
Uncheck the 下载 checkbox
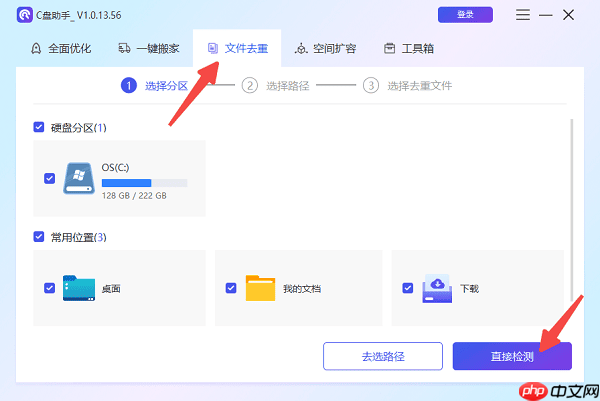pos(408,288)
